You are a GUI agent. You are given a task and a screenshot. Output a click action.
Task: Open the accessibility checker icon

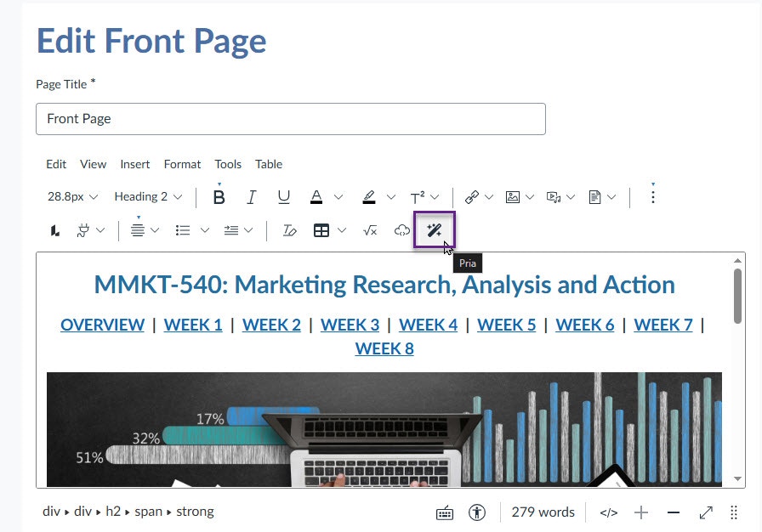point(477,512)
